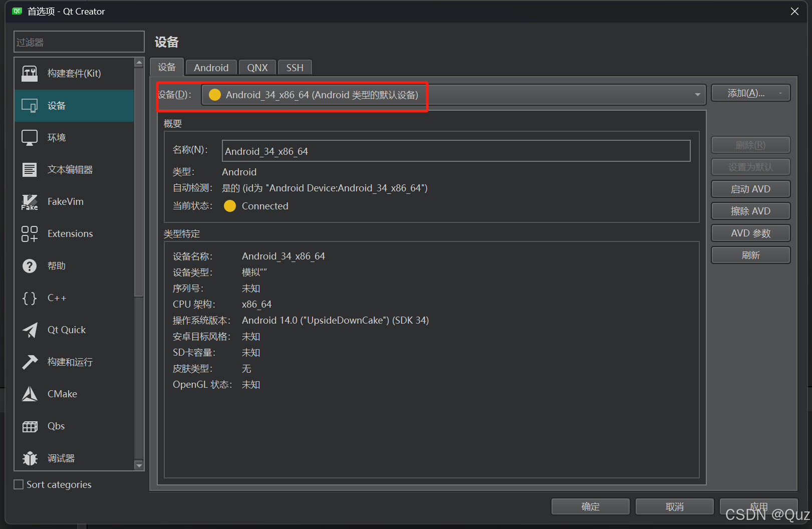
Task: Select the 文本编辑器 (Text Editor) icon
Action: tap(30, 169)
